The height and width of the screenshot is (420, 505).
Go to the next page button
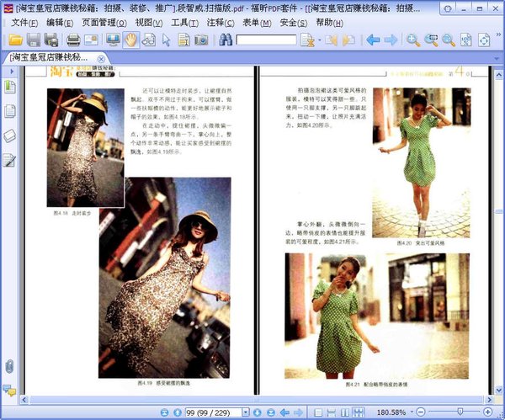258,412
